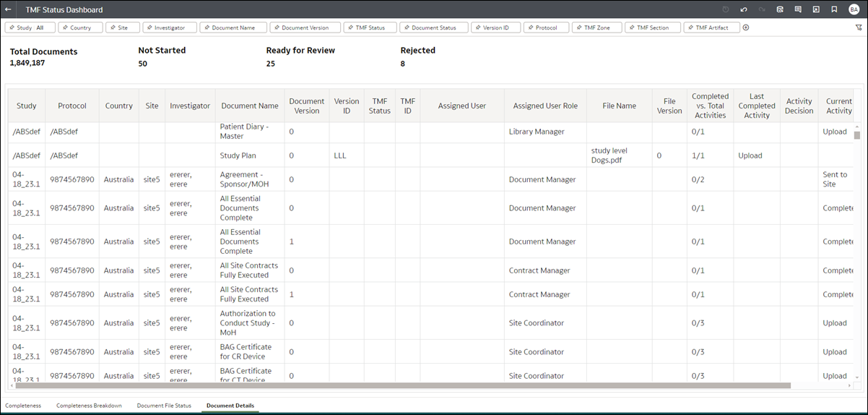Image resolution: width=868 pixels, height=415 pixels.
Task: Click the TMF Status Dashboard title
Action: 64,9
